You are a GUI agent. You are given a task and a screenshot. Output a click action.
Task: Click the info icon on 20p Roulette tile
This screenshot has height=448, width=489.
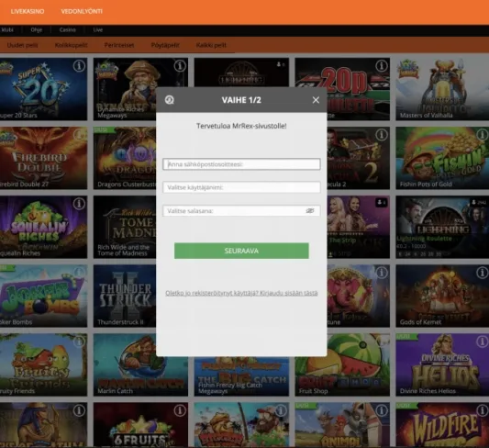(382, 66)
